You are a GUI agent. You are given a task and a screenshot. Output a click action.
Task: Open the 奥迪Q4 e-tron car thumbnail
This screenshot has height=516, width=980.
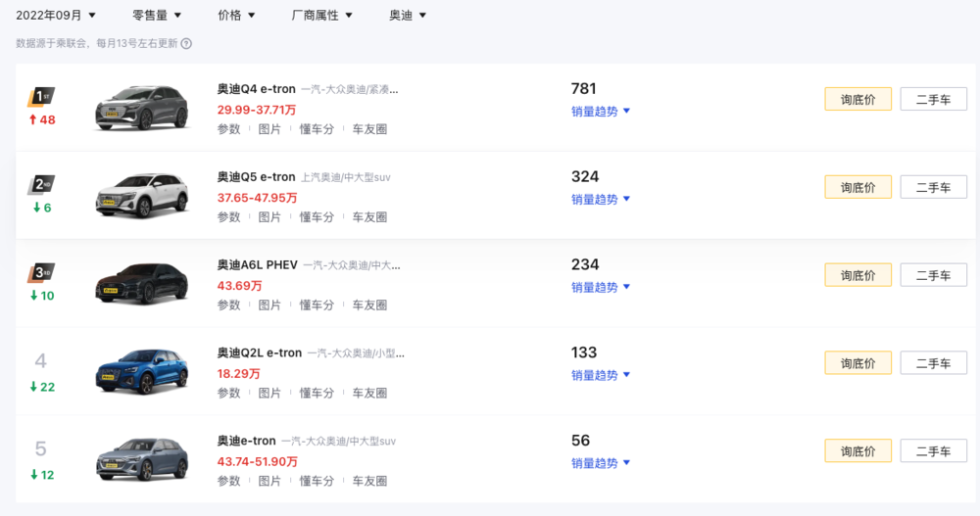point(142,108)
